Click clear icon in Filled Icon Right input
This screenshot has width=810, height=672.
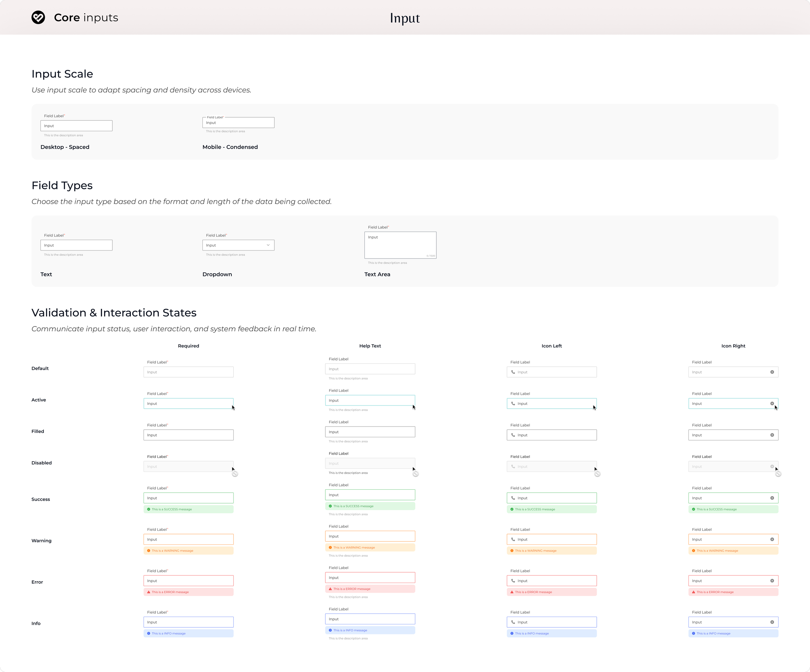(x=772, y=435)
